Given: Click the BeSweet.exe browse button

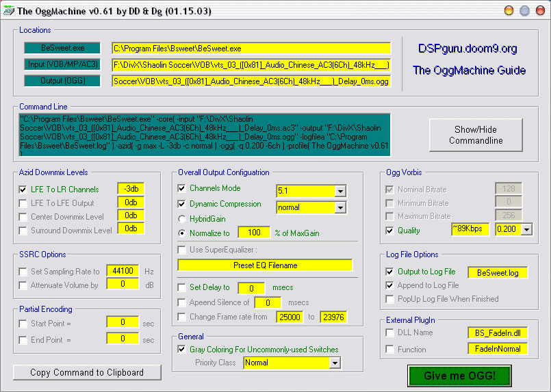Looking at the screenshot, I should pyautogui.click(x=62, y=48).
